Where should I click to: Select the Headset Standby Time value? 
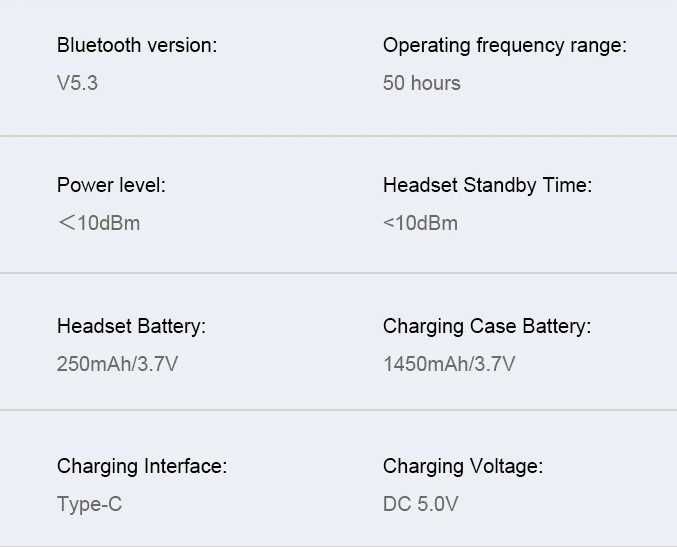421,223
